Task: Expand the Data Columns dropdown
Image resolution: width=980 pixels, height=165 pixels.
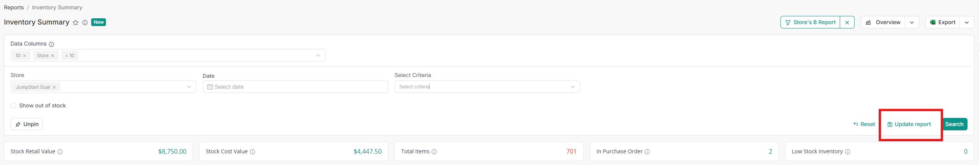Action: click(x=318, y=56)
